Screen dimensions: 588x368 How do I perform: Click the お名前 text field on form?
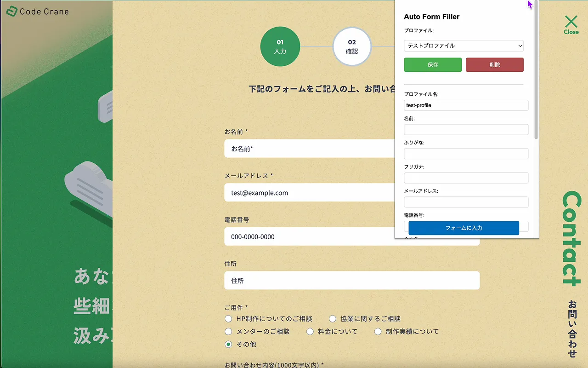pos(309,149)
